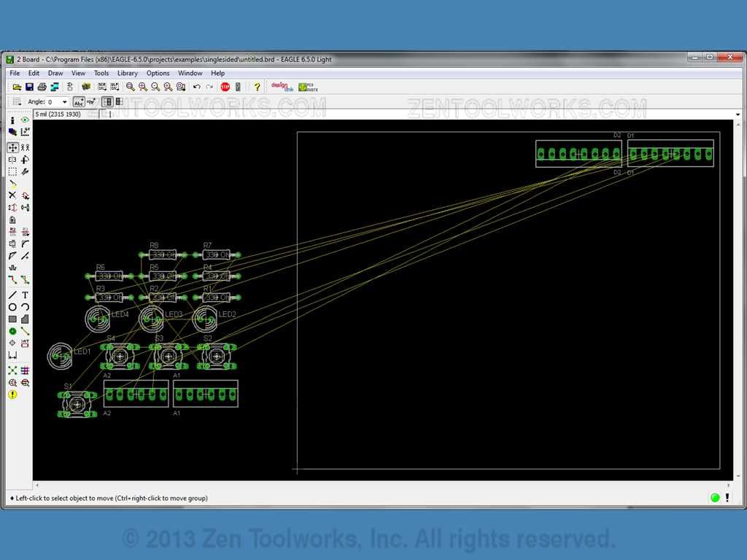747x560 pixels.
Task: Select the Rotate tool
Action: (x=26, y=160)
